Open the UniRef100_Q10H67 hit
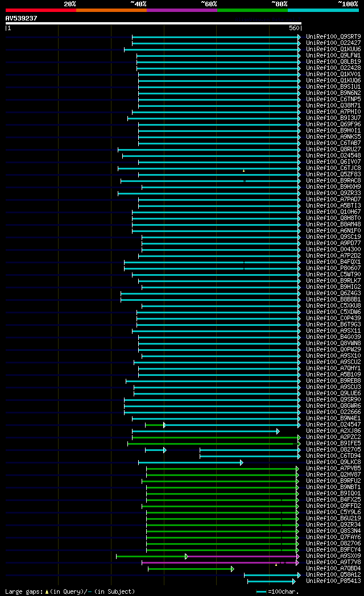364x596 pixels. click(333, 212)
